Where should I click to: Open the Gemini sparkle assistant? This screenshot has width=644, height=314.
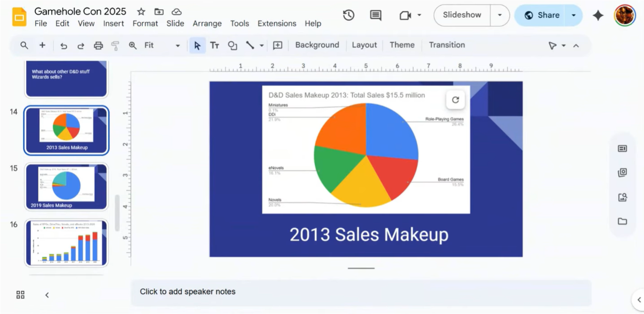point(598,16)
